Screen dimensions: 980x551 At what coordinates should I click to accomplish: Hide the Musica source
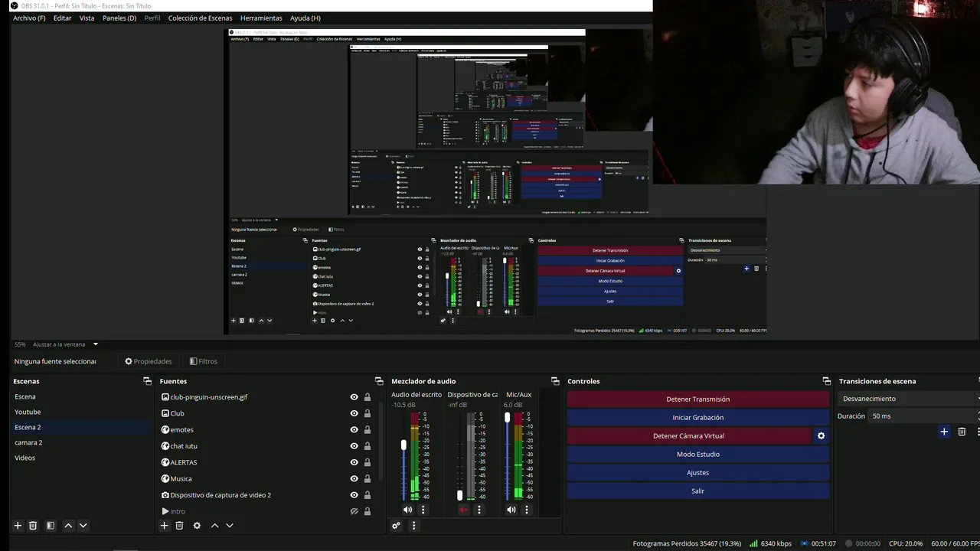(354, 478)
